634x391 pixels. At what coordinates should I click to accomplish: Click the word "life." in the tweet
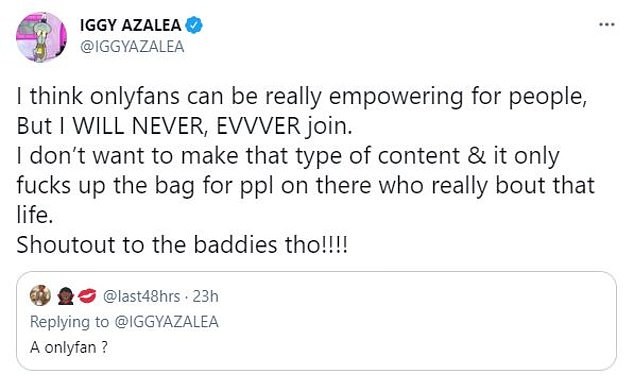35,215
